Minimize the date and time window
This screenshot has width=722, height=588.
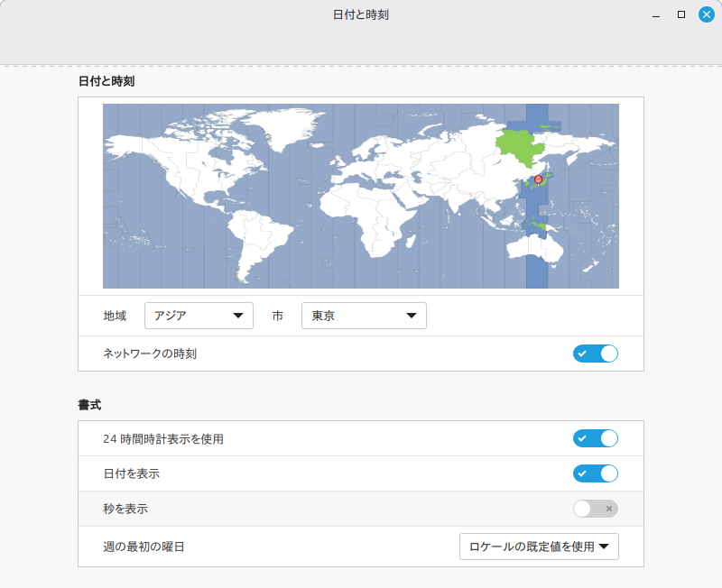[657, 14]
